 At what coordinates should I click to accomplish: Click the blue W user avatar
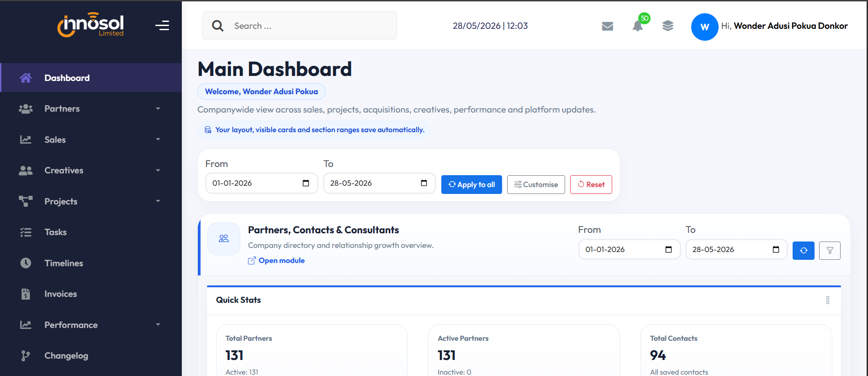tap(705, 27)
